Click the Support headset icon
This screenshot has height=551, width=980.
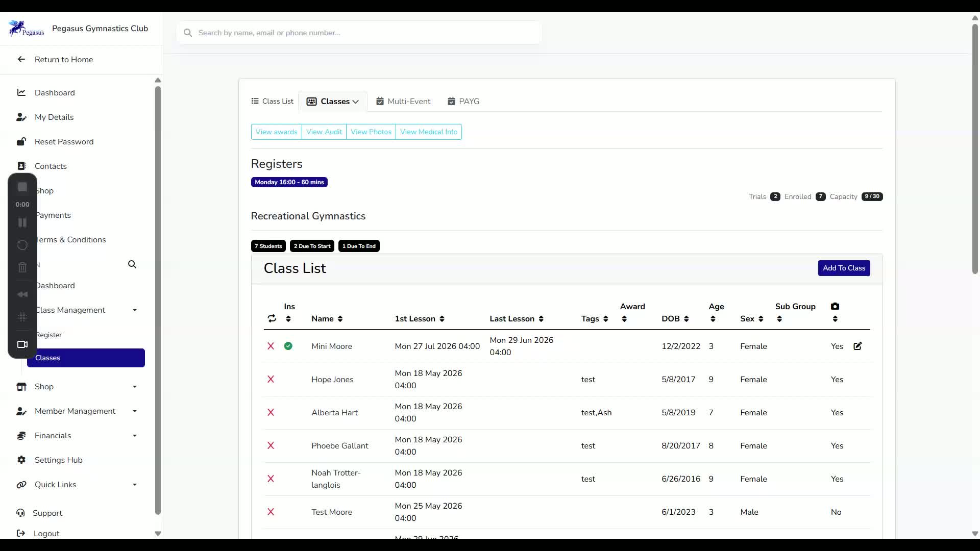20,513
